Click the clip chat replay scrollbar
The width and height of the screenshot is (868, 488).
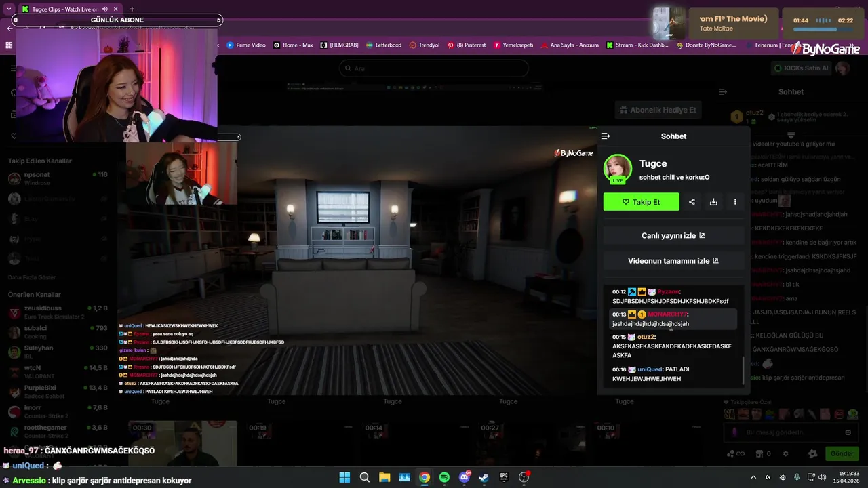[x=743, y=370]
